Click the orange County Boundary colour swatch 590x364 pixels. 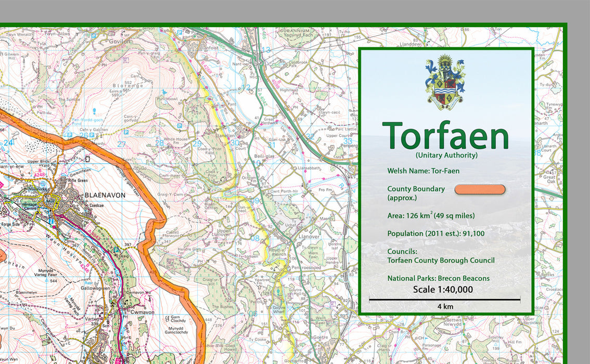pos(480,189)
